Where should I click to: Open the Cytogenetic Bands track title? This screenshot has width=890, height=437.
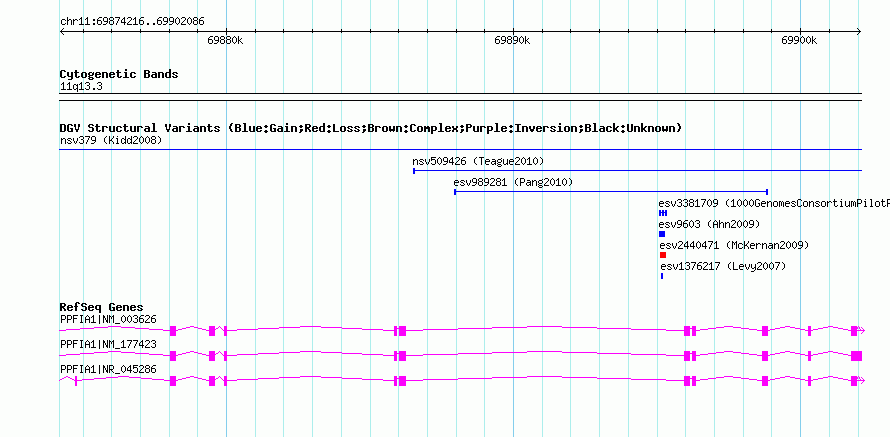pos(119,74)
